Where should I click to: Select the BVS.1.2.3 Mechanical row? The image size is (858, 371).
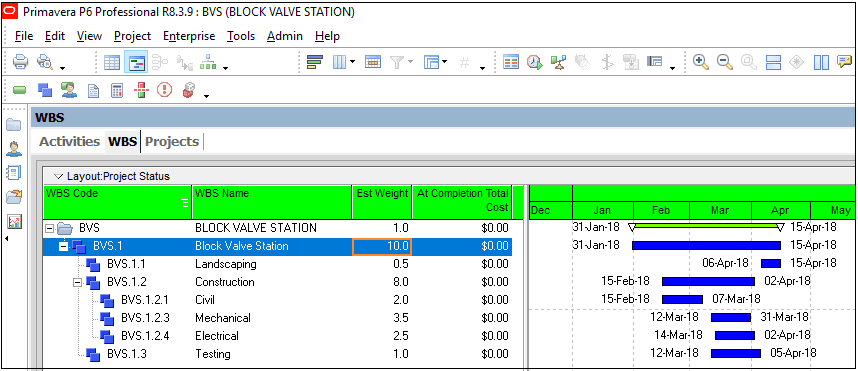click(x=277, y=318)
